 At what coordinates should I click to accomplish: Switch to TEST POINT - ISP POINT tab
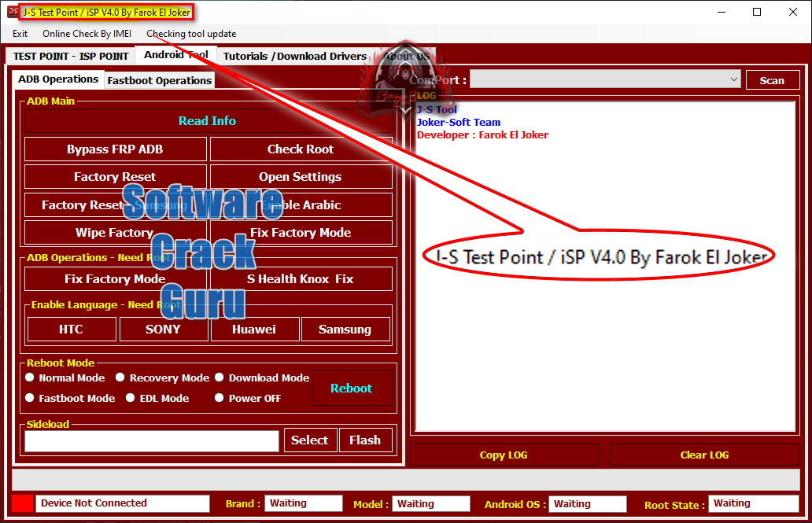point(71,56)
